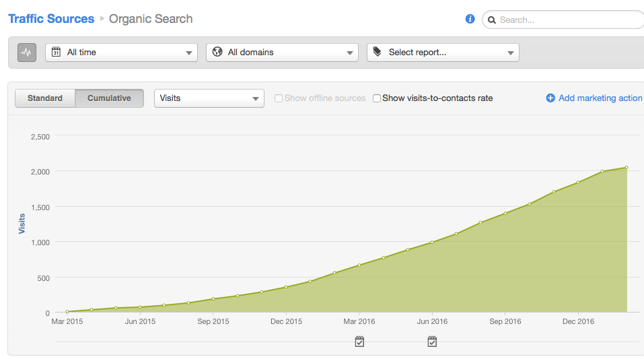Go to Traffic Sources breadcrumb link
644x359 pixels.
point(51,19)
